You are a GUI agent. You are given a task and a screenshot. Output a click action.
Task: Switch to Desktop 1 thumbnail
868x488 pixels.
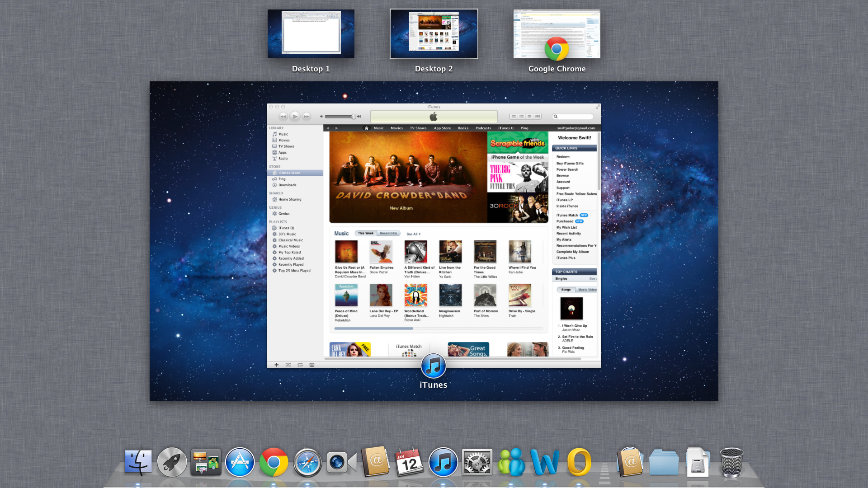coord(311,34)
